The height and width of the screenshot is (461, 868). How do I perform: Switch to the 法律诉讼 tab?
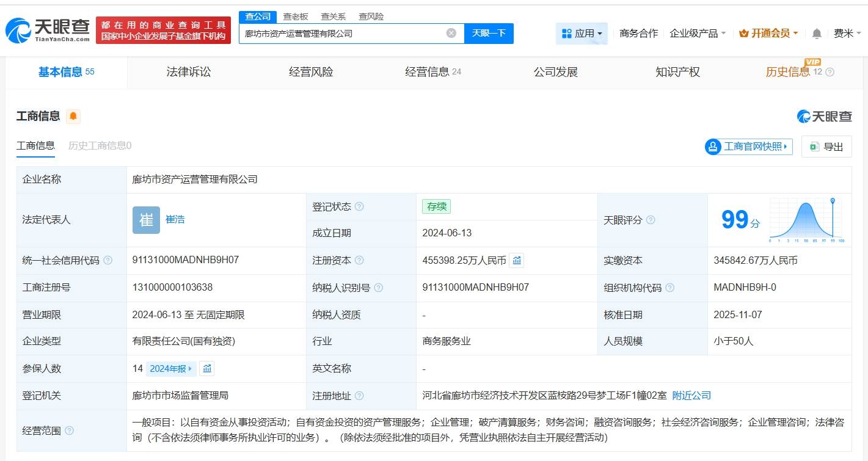[x=189, y=72]
